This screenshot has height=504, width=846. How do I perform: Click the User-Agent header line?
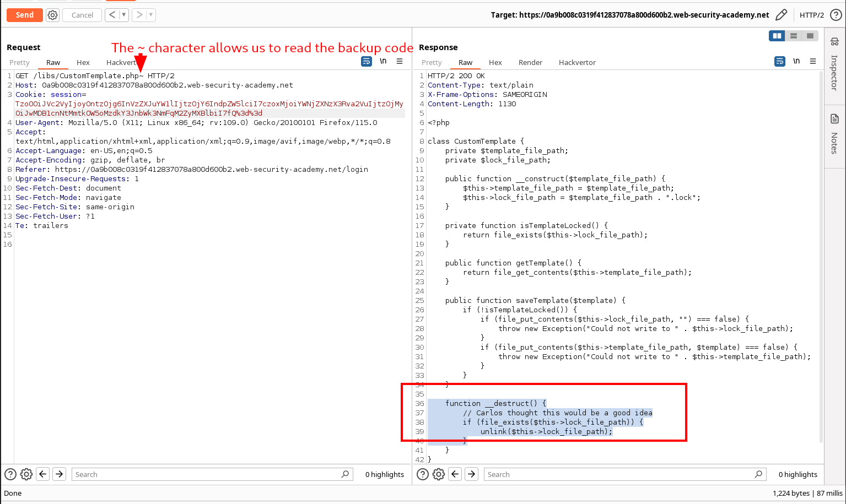tap(196, 123)
